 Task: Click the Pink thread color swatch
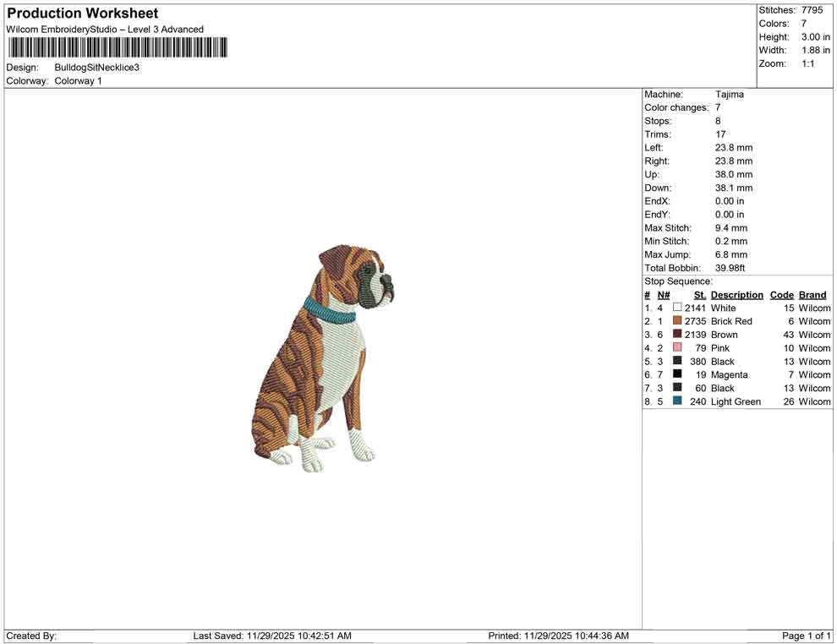(x=677, y=347)
